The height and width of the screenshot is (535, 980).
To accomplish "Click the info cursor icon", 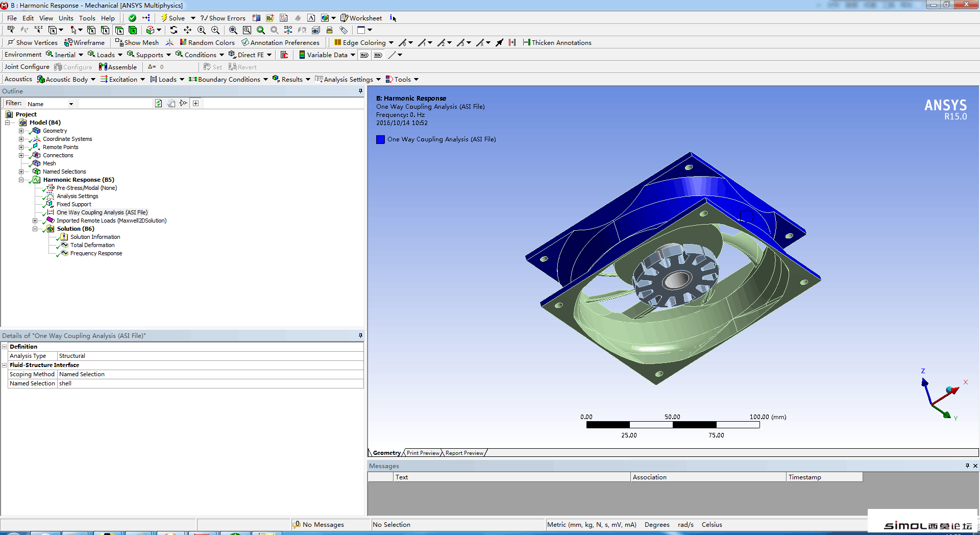I will pyautogui.click(x=393, y=18).
